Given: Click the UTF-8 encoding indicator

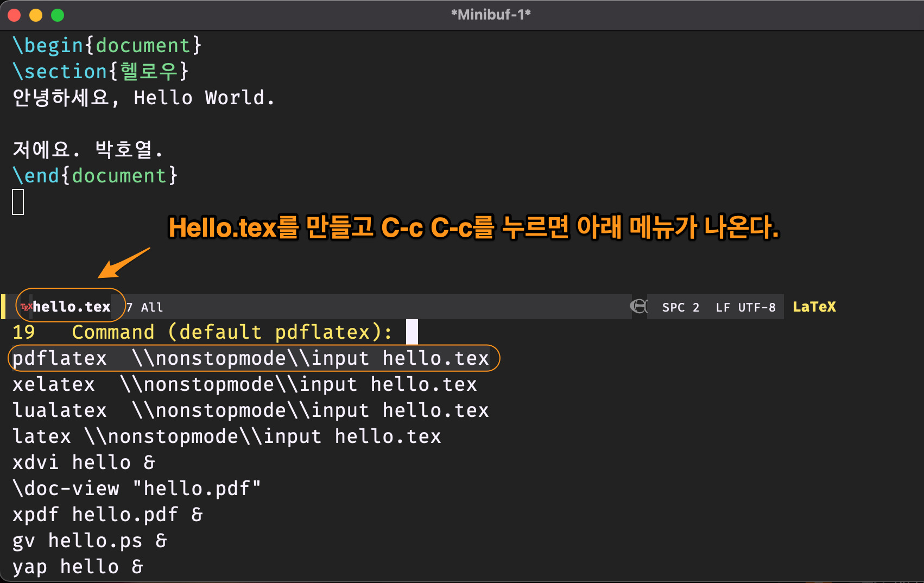Looking at the screenshot, I should pos(757,308).
